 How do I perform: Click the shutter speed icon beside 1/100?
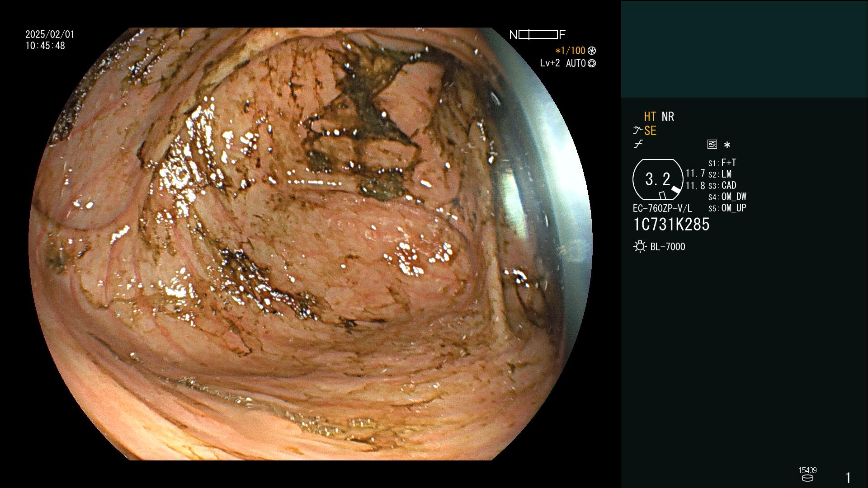point(592,51)
